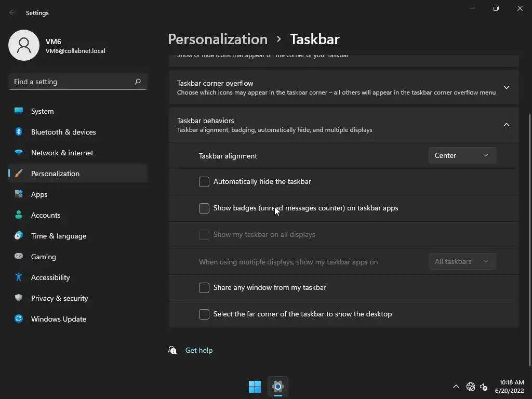Click the Settings gear on taskbar
Screen dimensions: 532x399
pyautogui.click(x=278, y=387)
